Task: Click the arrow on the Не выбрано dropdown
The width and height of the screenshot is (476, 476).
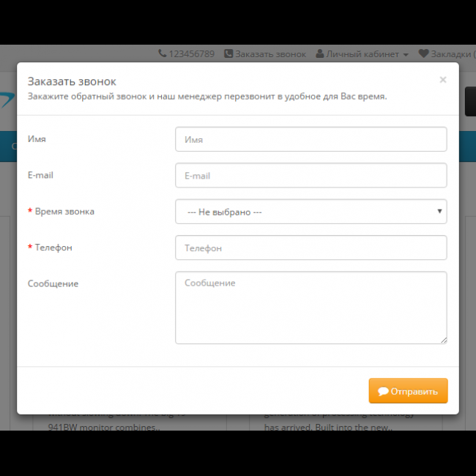Action: 439,212
